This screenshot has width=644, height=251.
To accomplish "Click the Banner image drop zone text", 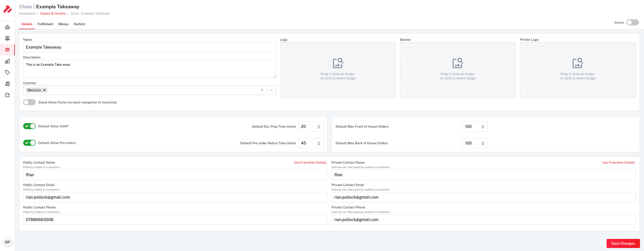I will (458, 76).
